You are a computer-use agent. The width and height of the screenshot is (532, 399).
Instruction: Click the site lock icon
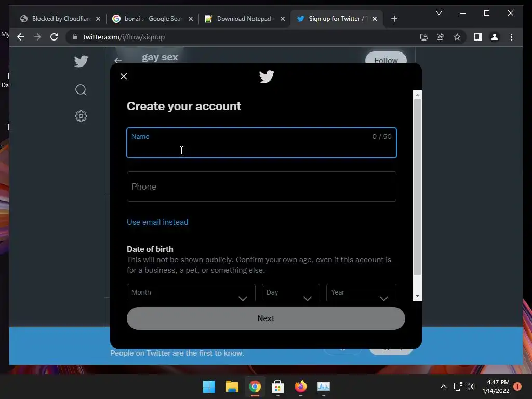click(75, 37)
